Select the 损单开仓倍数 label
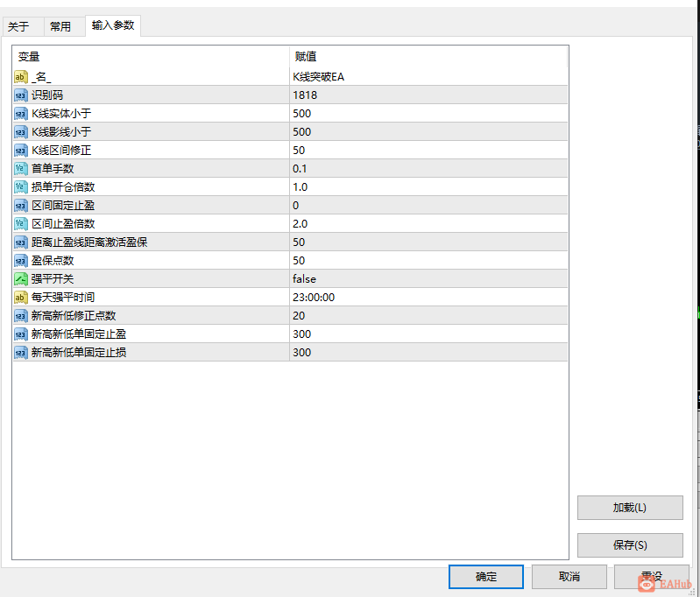 [x=63, y=187]
